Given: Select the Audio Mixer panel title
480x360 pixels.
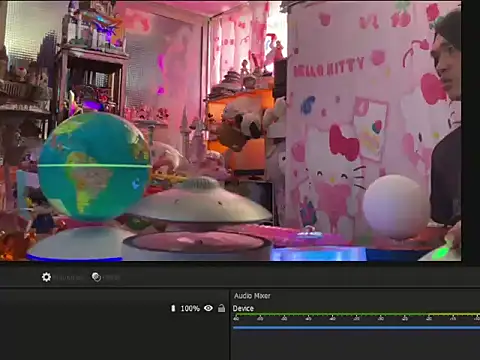Looking at the screenshot, I should 252,296.
